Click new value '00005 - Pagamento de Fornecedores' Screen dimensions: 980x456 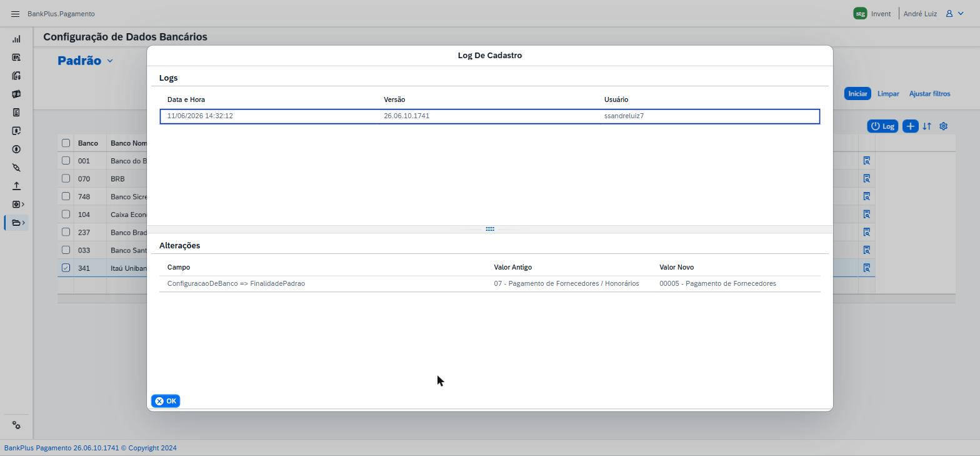[717, 283]
